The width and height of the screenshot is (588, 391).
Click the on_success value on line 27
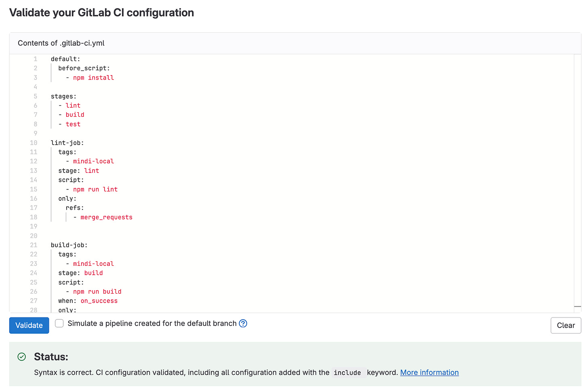coord(99,301)
